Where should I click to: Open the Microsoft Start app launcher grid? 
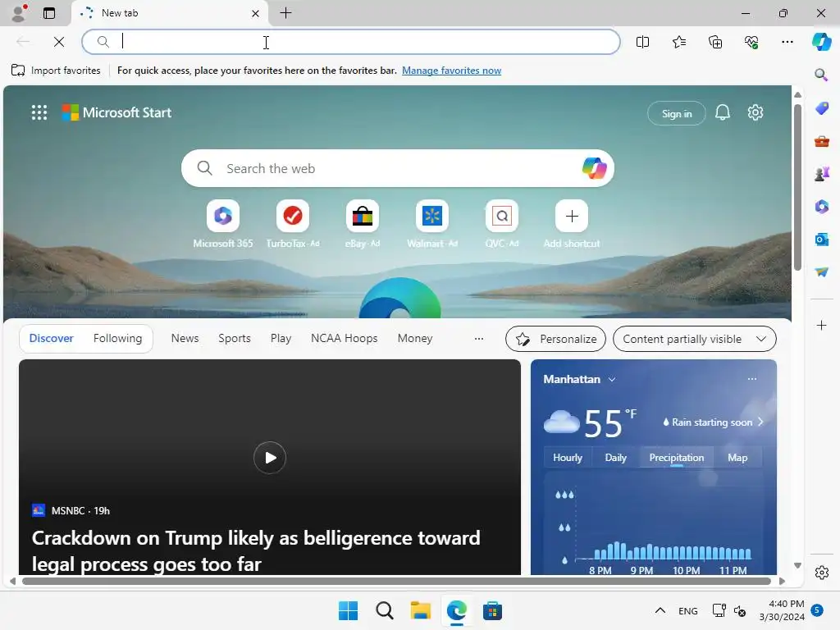39,112
